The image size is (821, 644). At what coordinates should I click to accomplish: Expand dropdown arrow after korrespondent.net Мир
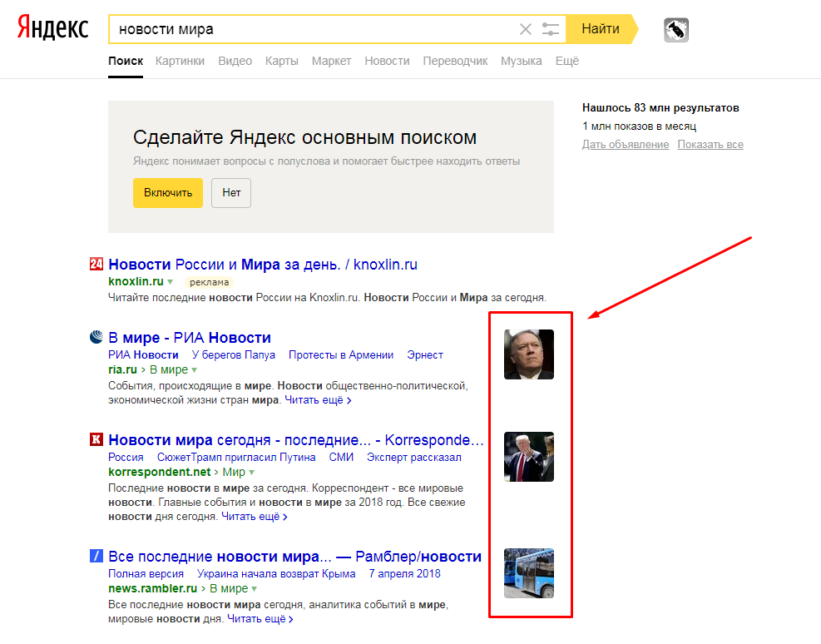(252, 473)
